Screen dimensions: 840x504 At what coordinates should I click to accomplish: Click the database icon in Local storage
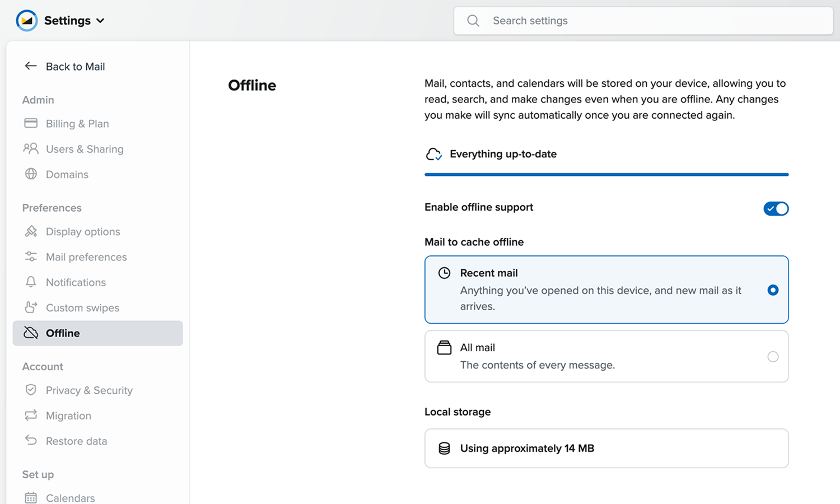pyautogui.click(x=444, y=448)
